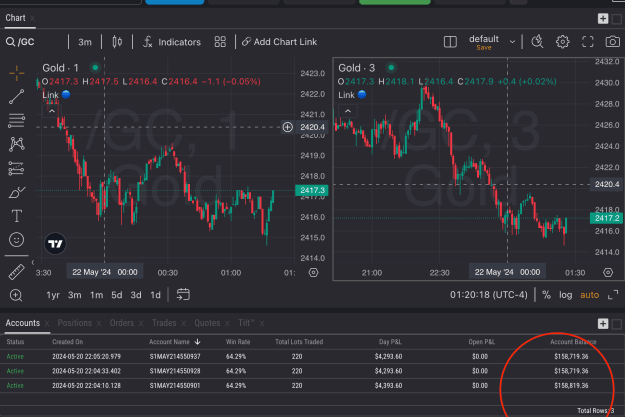This screenshot has width=625, height=417.
Task: Set date range to 1d
Action: pyautogui.click(x=155, y=295)
